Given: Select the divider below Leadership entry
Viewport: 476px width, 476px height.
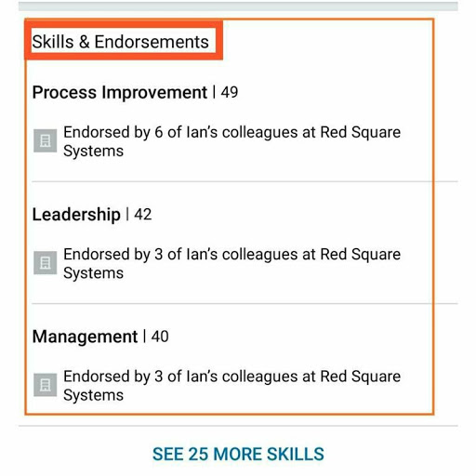Looking at the screenshot, I should pos(245,304).
